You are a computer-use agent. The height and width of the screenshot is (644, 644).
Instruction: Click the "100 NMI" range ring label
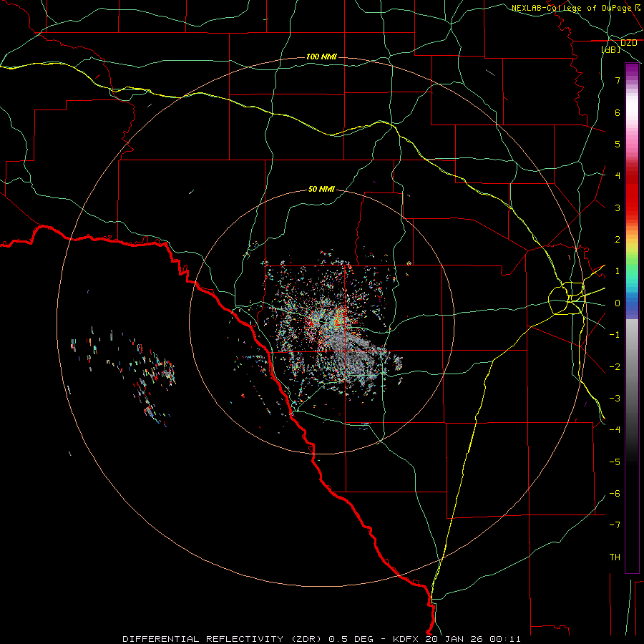(321, 57)
